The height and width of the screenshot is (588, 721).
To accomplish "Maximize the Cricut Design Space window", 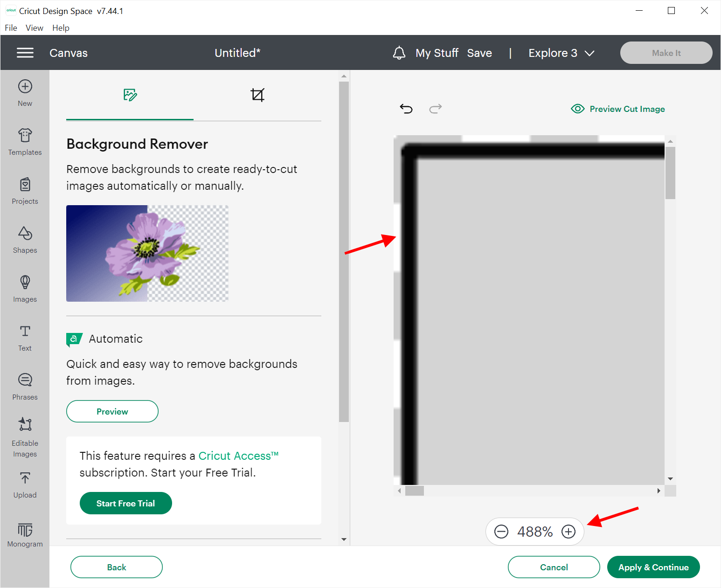I will coord(672,11).
